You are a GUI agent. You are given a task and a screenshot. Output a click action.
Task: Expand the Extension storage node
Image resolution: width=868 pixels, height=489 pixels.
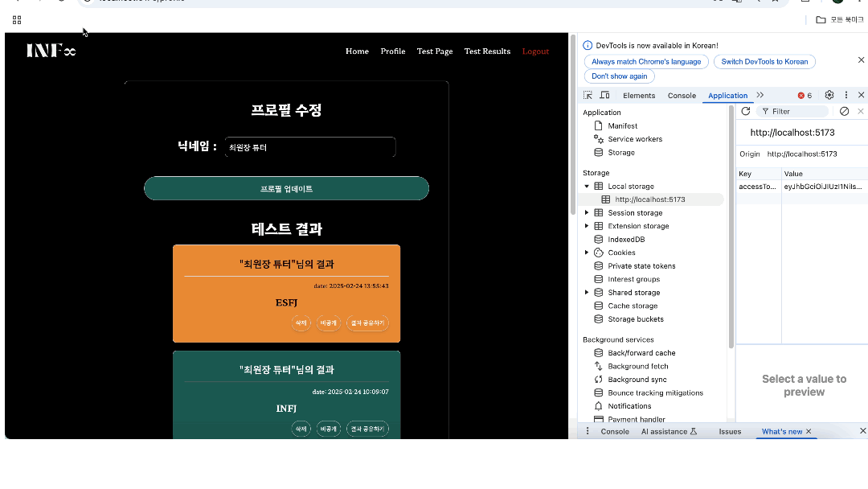pyautogui.click(x=587, y=226)
